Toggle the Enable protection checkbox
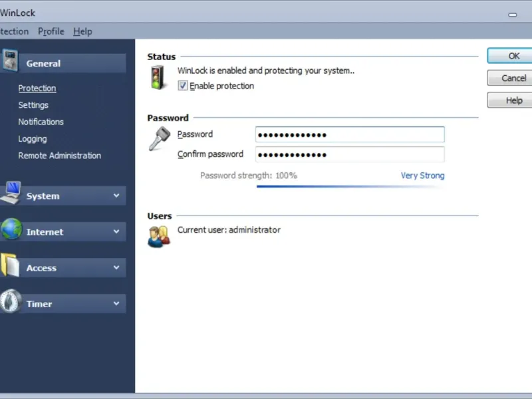The image size is (532, 399). click(x=182, y=86)
